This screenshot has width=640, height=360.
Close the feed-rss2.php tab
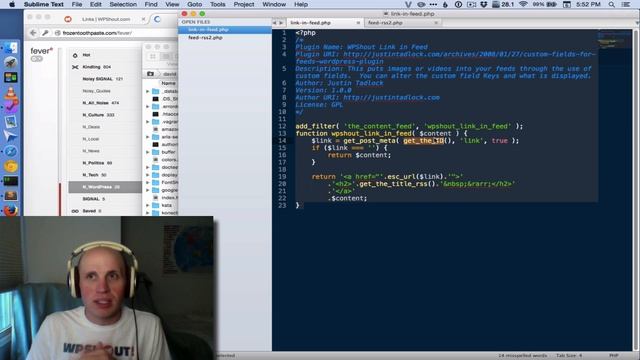436,23
